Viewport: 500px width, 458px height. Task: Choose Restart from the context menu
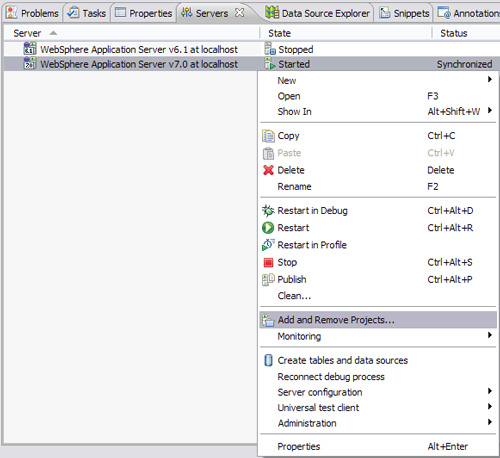pyautogui.click(x=378, y=228)
